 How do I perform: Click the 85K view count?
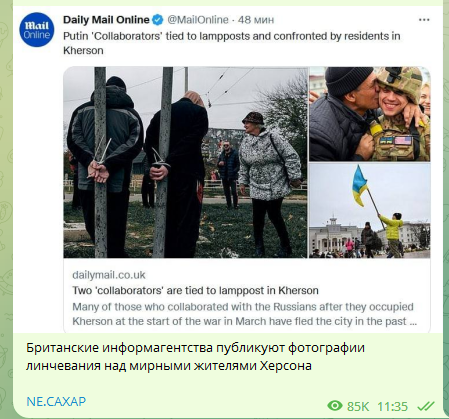358,407
